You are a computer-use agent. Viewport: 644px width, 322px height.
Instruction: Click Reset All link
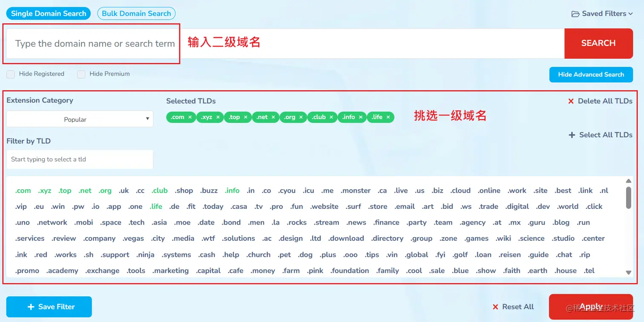[513, 307]
